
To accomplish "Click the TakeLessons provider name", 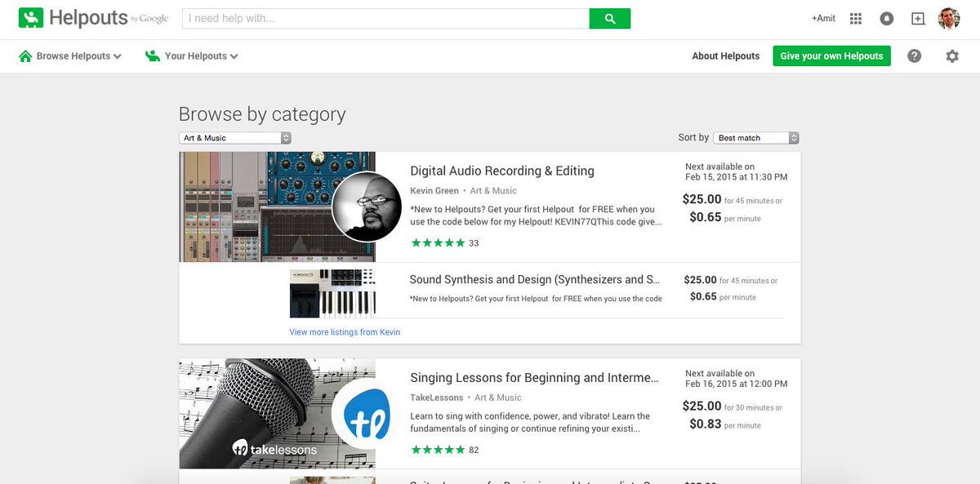I will coord(437,398).
